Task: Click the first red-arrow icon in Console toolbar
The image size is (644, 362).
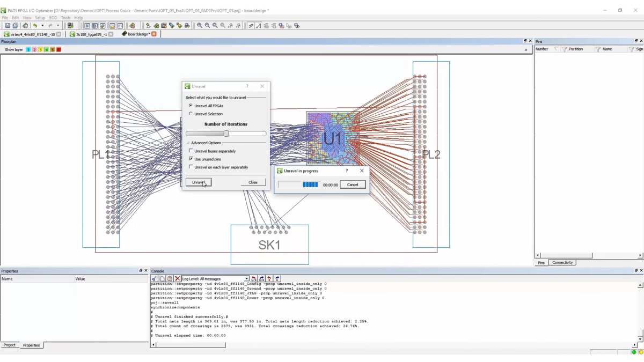Action: pyautogui.click(x=254, y=279)
